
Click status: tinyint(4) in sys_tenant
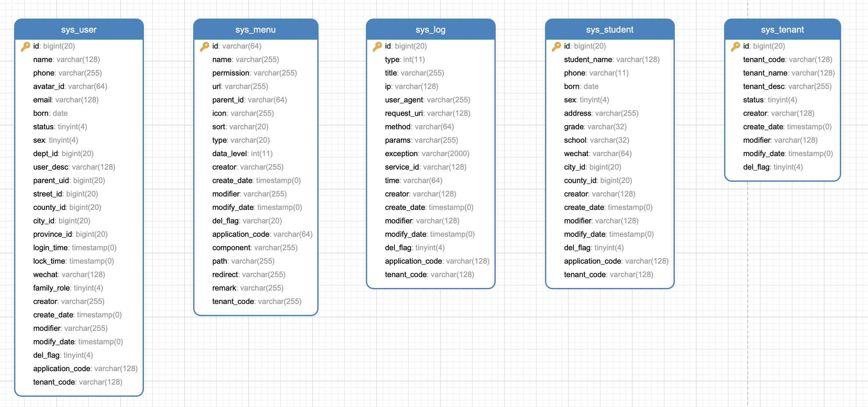(x=770, y=100)
